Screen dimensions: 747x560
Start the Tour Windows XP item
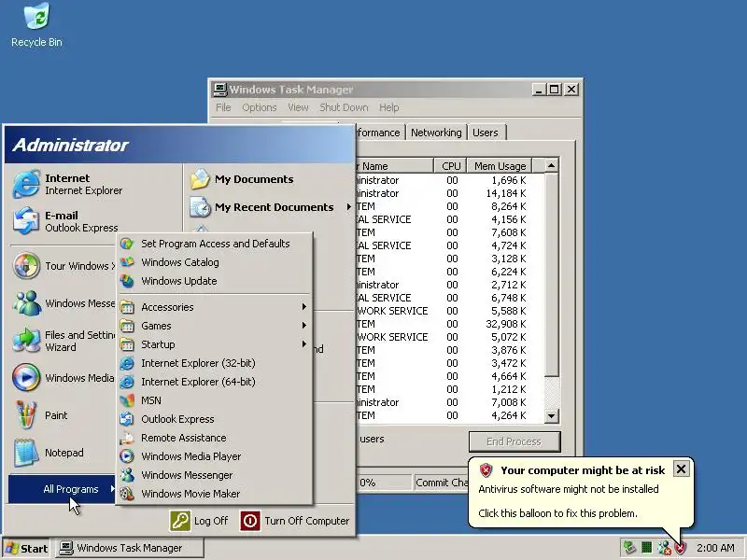pyautogui.click(x=63, y=266)
